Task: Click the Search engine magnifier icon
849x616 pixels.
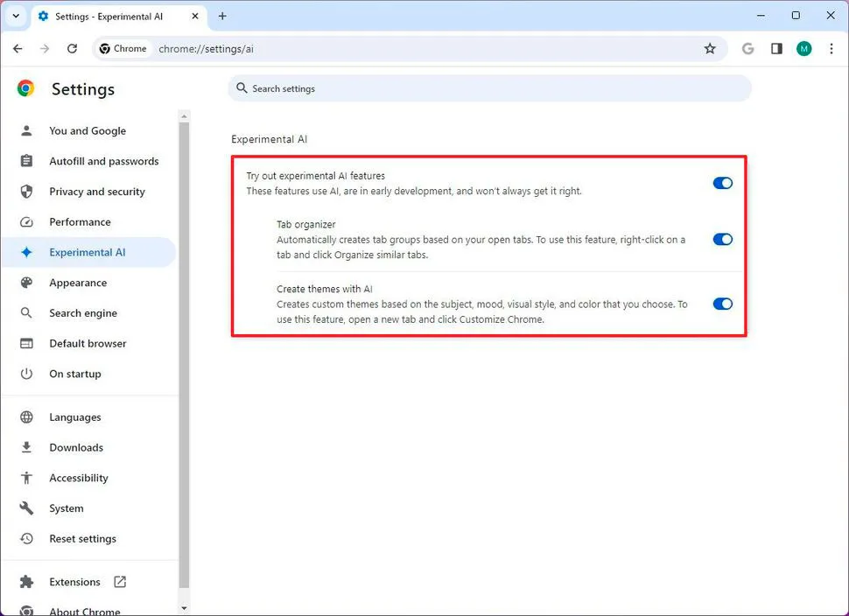Action: click(x=26, y=313)
